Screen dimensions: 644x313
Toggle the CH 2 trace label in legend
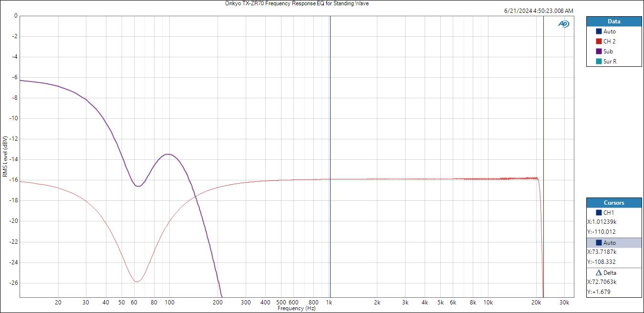pyautogui.click(x=609, y=42)
